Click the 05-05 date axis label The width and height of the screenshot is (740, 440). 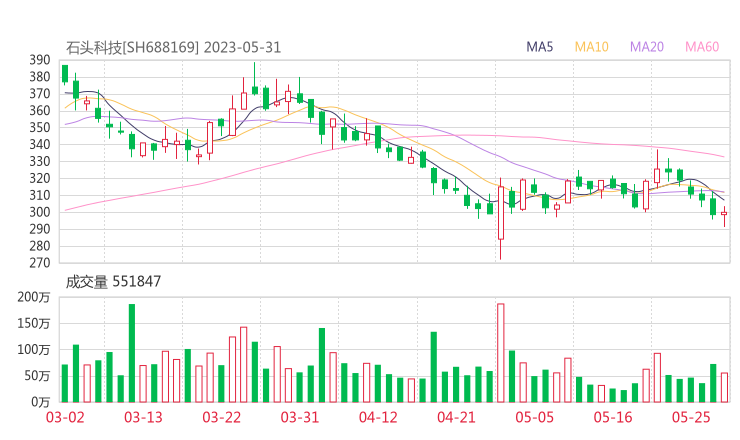[x=534, y=417]
